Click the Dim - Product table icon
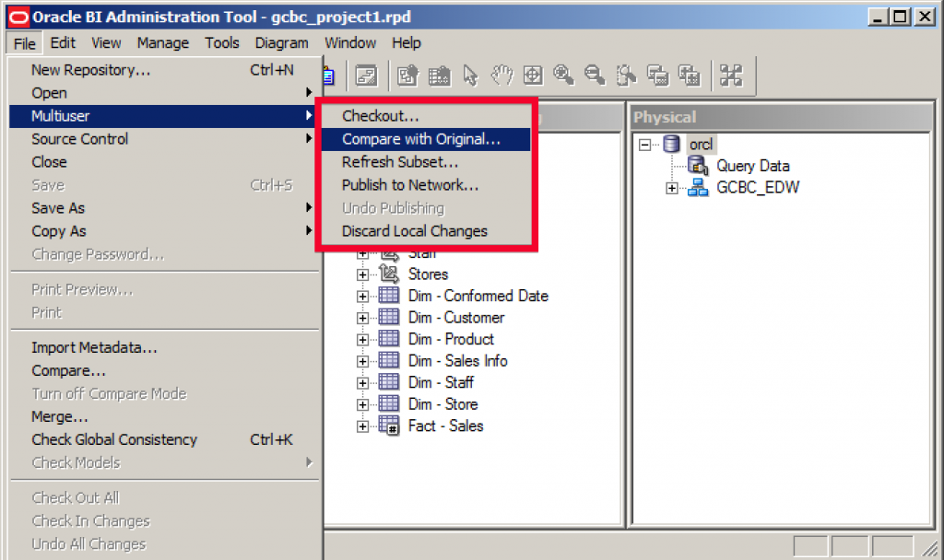This screenshot has width=944, height=560. click(389, 339)
